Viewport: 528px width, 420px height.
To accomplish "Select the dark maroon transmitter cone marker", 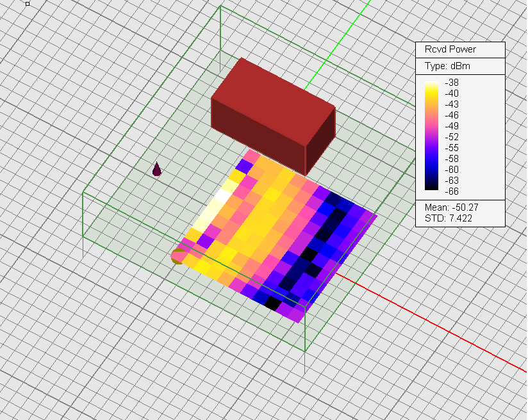I will pos(157,169).
